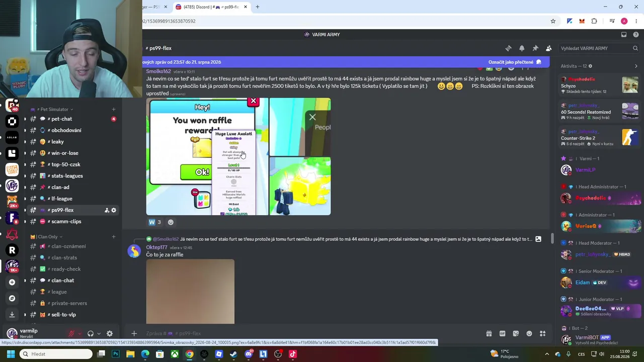Bookmark this page with the star icon
Viewport: 644px width, 362px height.
(x=553, y=21)
